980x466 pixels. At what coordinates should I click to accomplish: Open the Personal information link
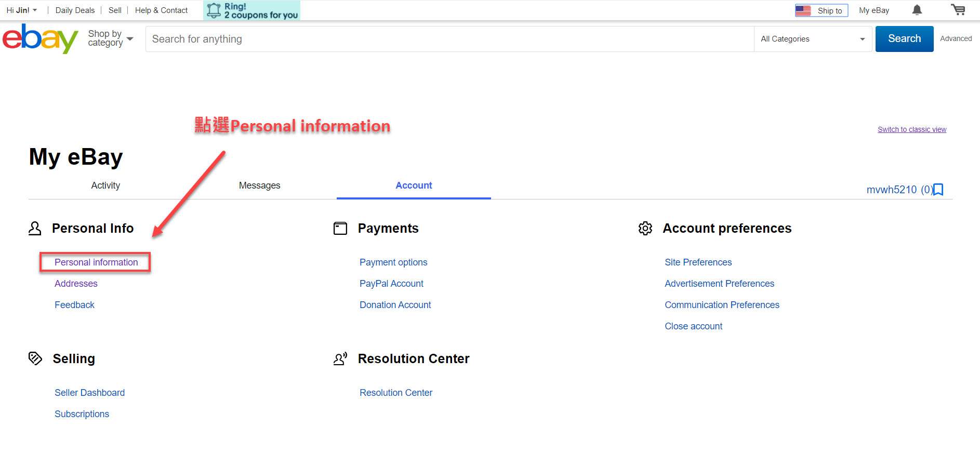point(96,262)
